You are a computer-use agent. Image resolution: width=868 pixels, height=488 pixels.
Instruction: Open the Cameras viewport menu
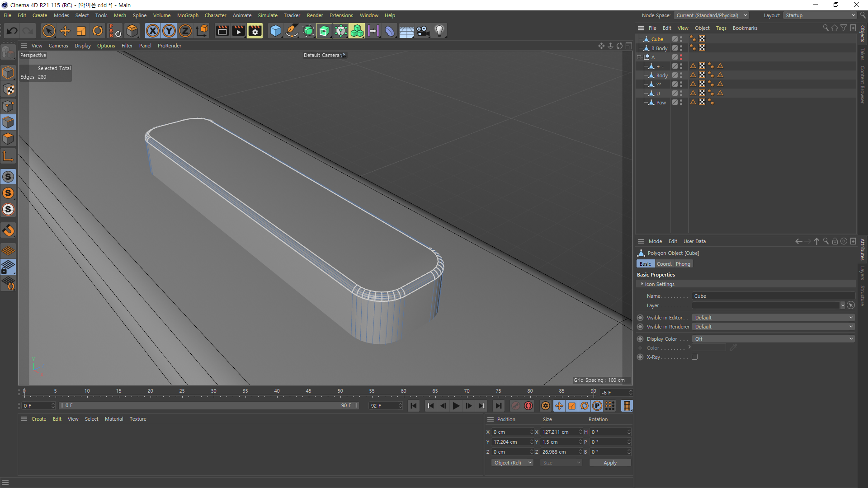[58, 46]
